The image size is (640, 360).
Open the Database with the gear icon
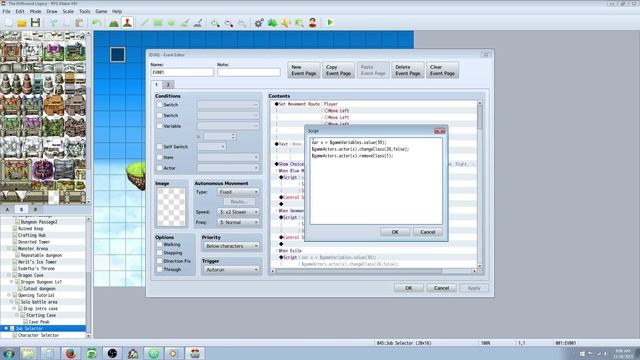tap(259, 23)
